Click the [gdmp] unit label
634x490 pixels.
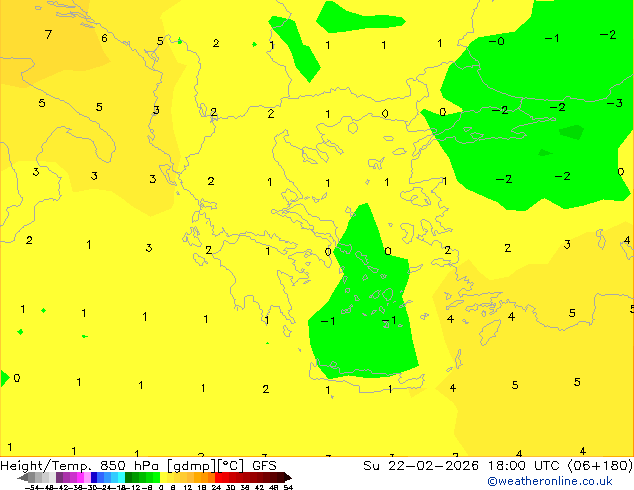pyautogui.click(x=192, y=466)
